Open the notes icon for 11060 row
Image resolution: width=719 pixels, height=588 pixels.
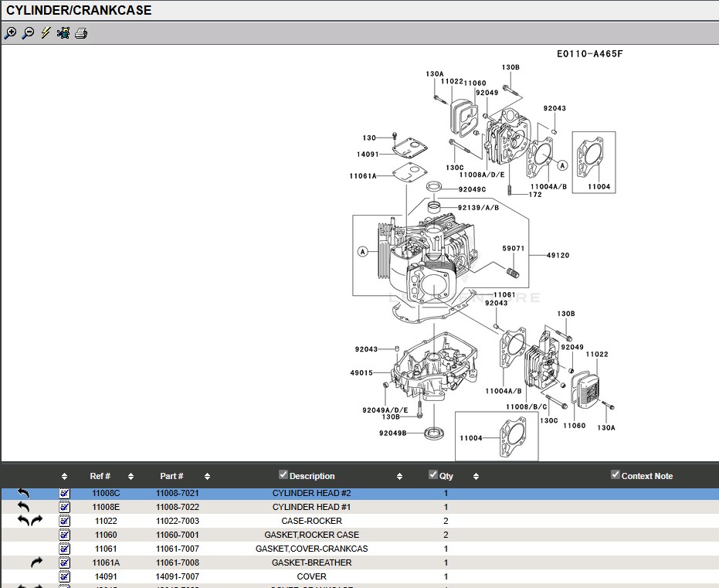click(64, 535)
